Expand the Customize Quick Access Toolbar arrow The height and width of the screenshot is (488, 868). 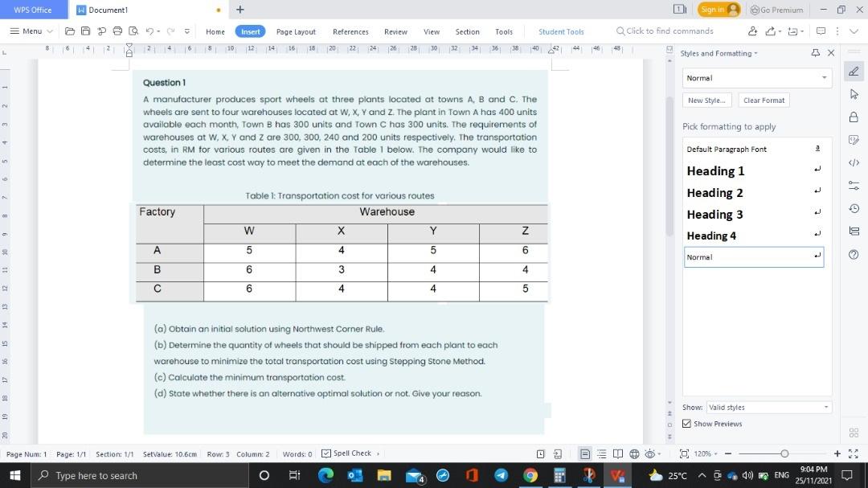tap(187, 31)
